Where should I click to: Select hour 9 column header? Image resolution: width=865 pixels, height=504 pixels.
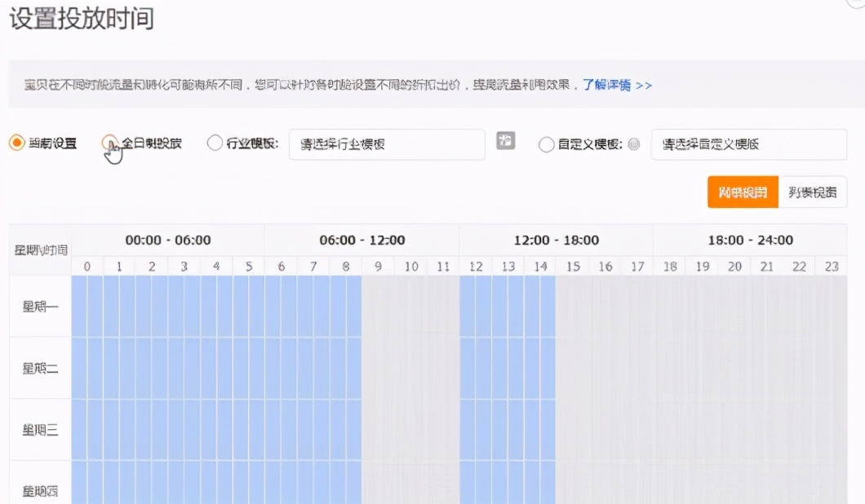[378, 267]
